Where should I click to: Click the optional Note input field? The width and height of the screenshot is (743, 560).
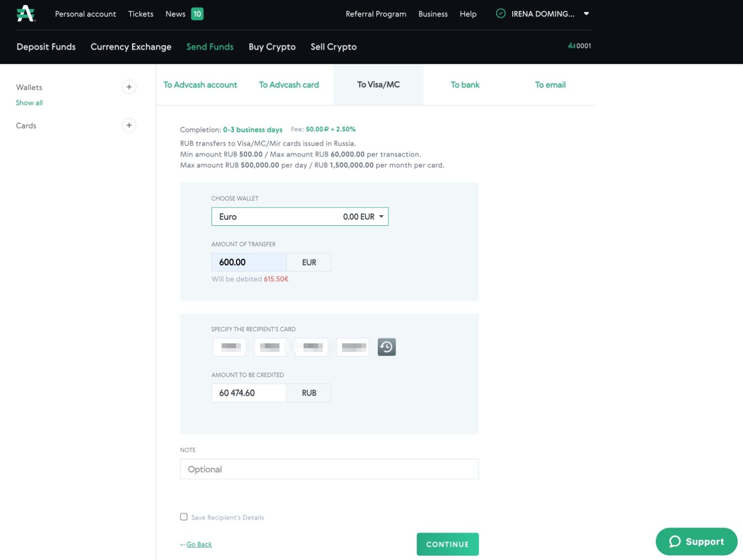tap(329, 469)
